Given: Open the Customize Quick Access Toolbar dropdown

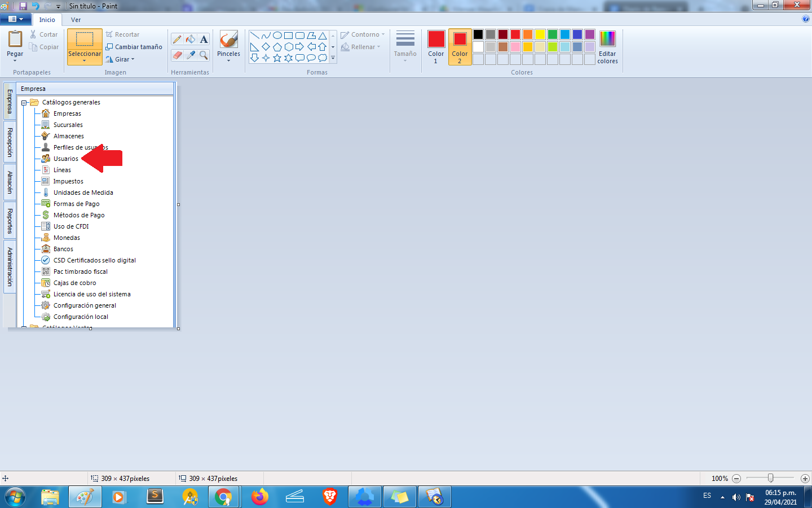Looking at the screenshot, I should (x=58, y=7).
